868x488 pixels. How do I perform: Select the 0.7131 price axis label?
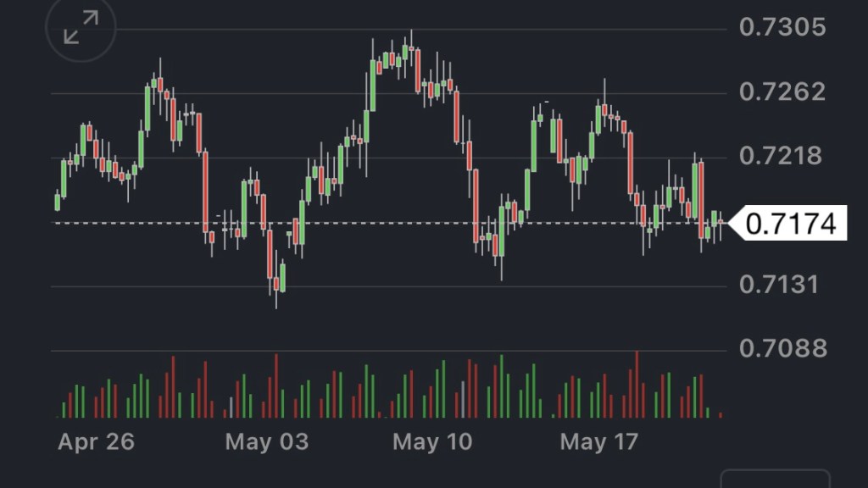782,285
